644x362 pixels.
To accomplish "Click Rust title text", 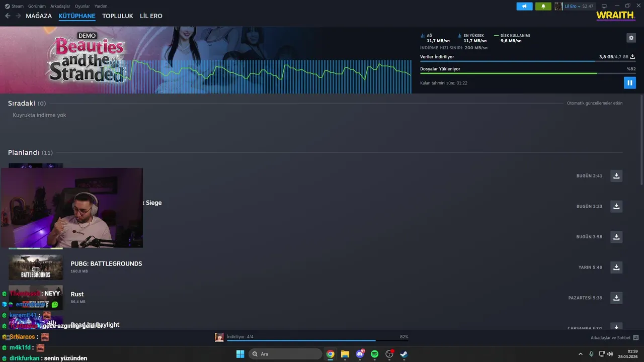I will (x=77, y=294).
